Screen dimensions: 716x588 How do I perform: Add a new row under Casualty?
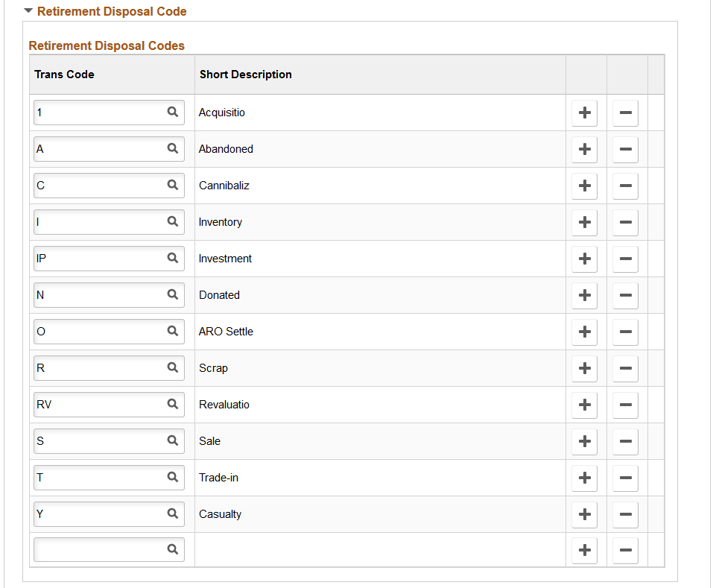pyautogui.click(x=584, y=514)
